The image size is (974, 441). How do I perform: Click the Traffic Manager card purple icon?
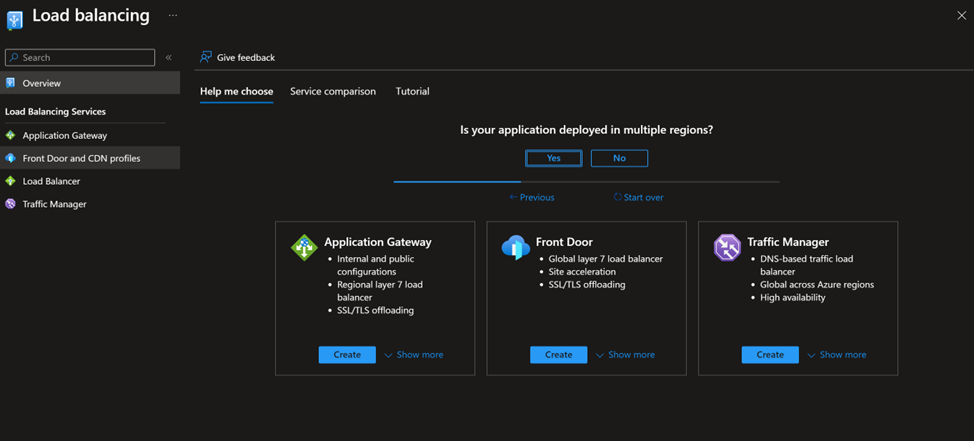[727, 248]
